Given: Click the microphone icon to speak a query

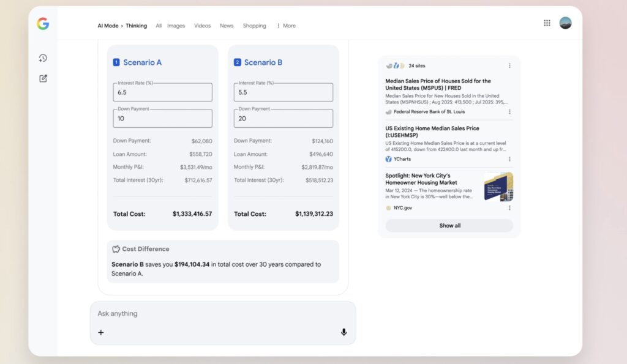Looking at the screenshot, I should coord(344,332).
